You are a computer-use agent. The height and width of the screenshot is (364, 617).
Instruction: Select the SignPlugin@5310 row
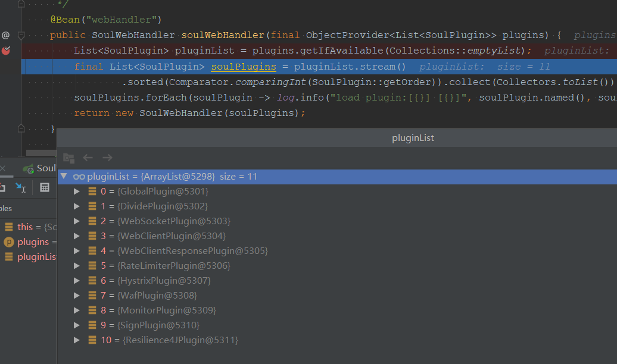pyautogui.click(x=337, y=325)
